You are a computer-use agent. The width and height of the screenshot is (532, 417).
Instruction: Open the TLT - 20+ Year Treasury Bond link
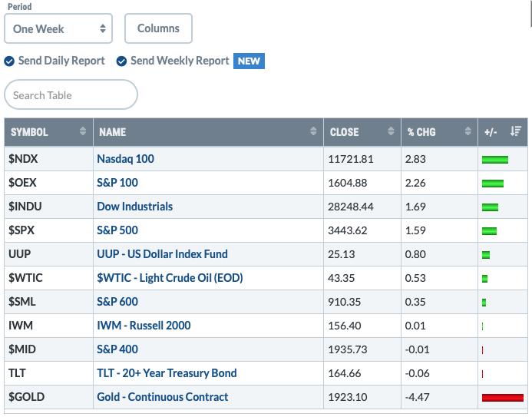(x=167, y=373)
